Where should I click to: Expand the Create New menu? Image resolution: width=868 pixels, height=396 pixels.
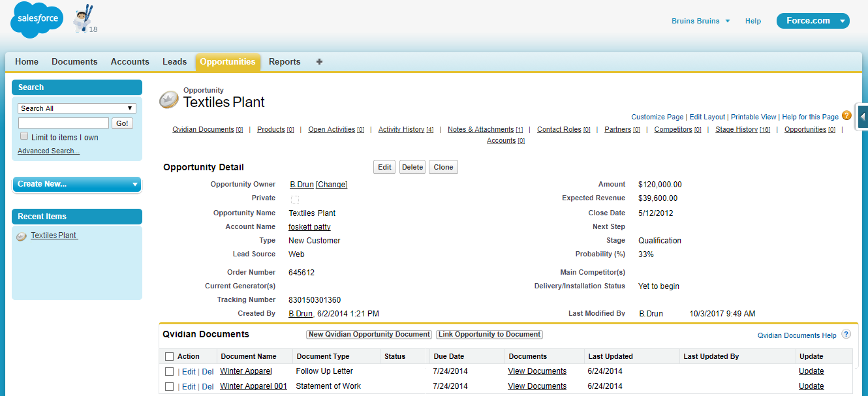77,185
